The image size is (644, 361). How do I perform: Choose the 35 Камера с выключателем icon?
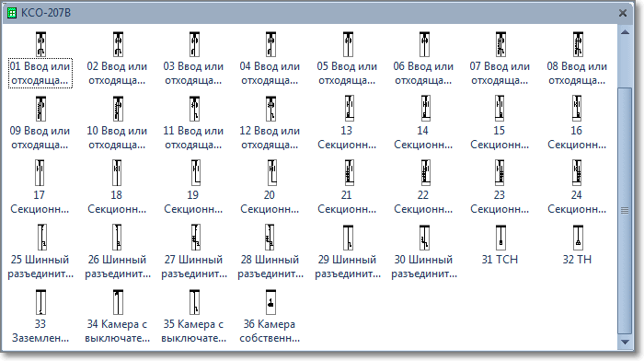click(x=194, y=302)
